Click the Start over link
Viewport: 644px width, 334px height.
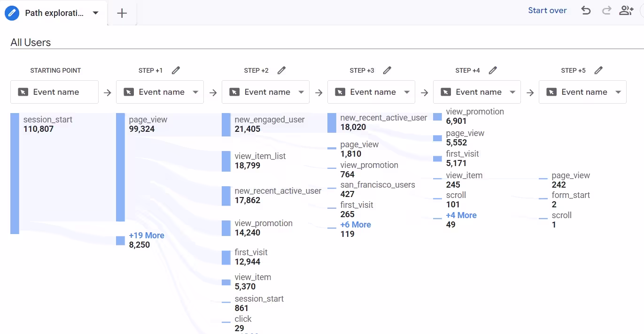[x=547, y=10]
